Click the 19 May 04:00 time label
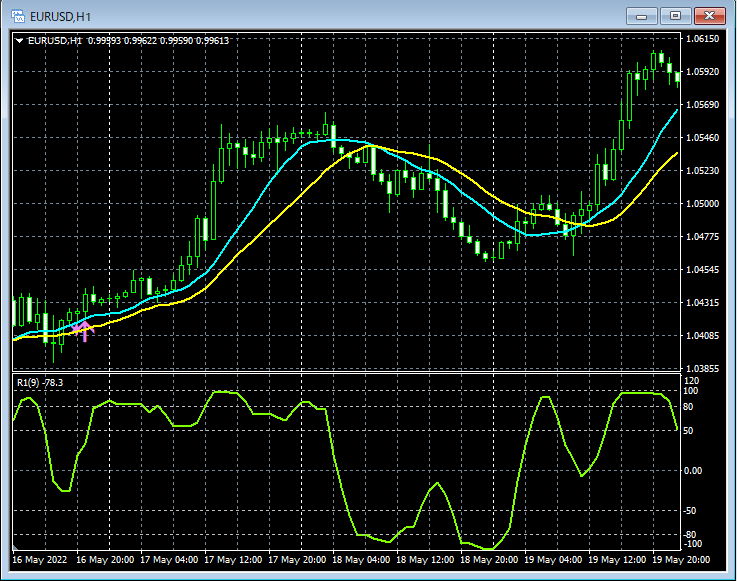Screen dimensions: 738x581 point(553,560)
